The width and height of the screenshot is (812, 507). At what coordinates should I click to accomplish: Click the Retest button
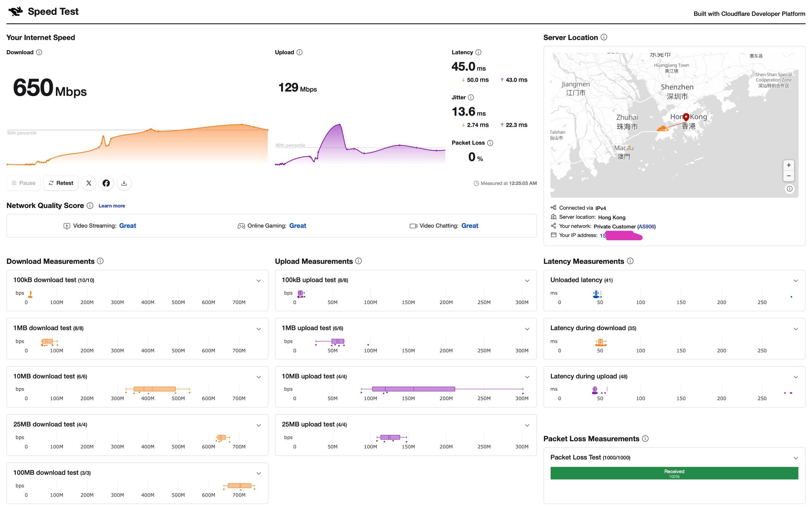click(61, 183)
